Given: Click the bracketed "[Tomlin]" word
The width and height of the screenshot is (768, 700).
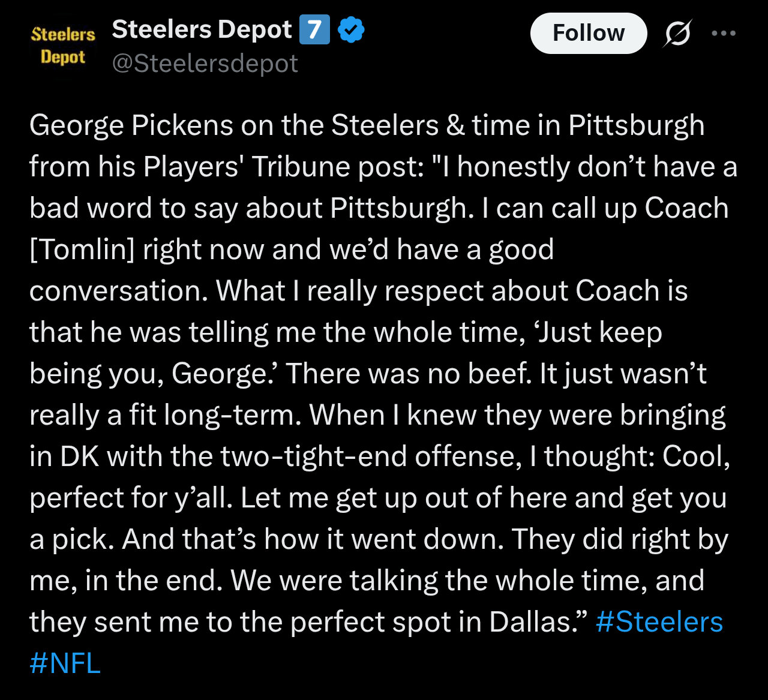Looking at the screenshot, I should pos(82,250).
